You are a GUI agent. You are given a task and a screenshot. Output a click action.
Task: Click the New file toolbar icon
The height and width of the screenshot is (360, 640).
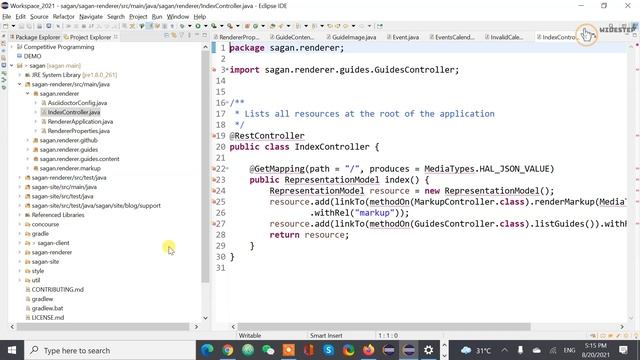pos(6,26)
